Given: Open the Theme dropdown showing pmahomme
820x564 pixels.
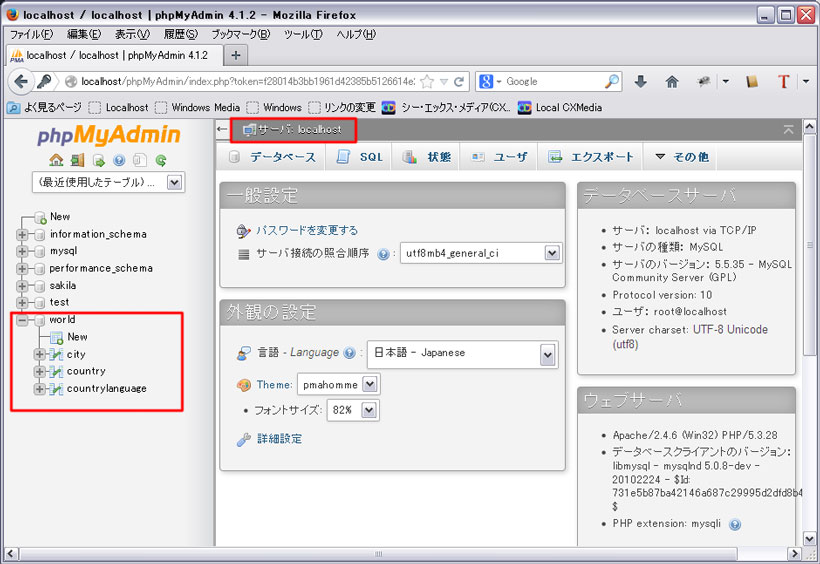Looking at the screenshot, I should (x=338, y=385).
